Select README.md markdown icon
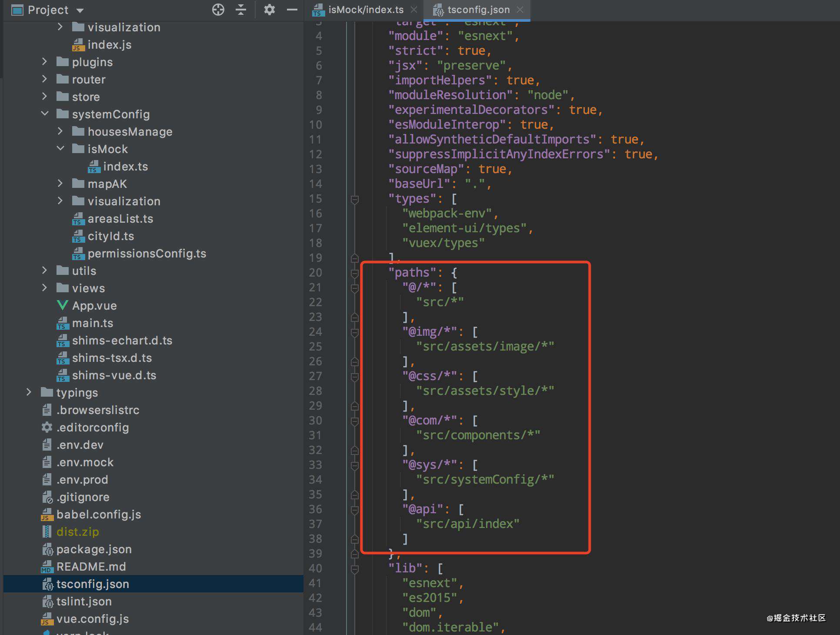The width and height of the screenshot is (840, 635). coord(47,567)
